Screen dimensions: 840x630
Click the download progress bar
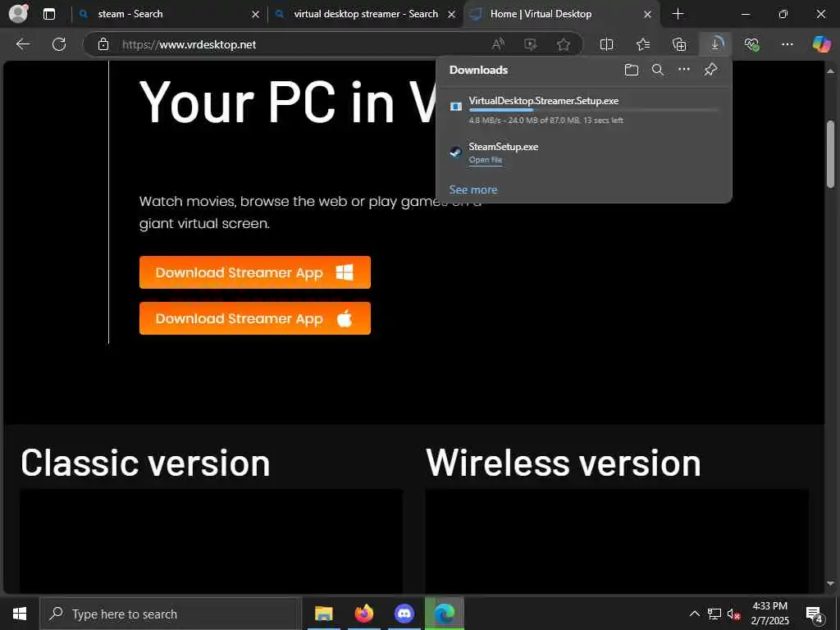[x=594, y=110]
